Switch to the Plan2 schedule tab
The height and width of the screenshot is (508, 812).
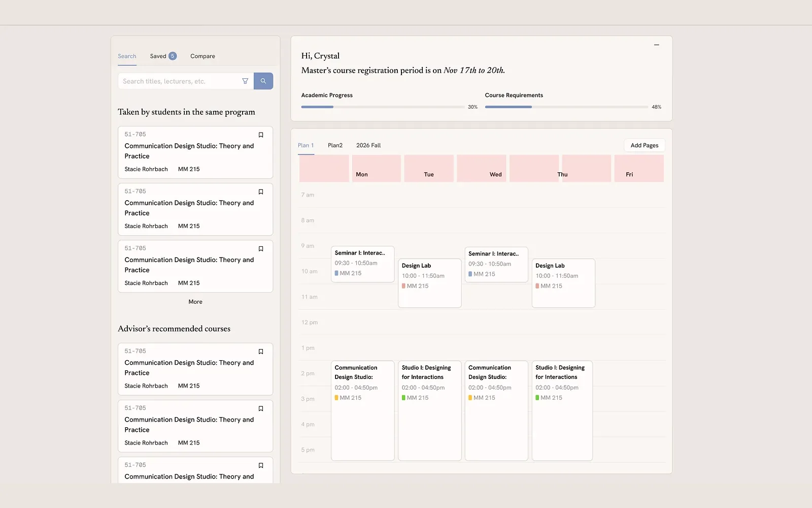pos(335,145)
